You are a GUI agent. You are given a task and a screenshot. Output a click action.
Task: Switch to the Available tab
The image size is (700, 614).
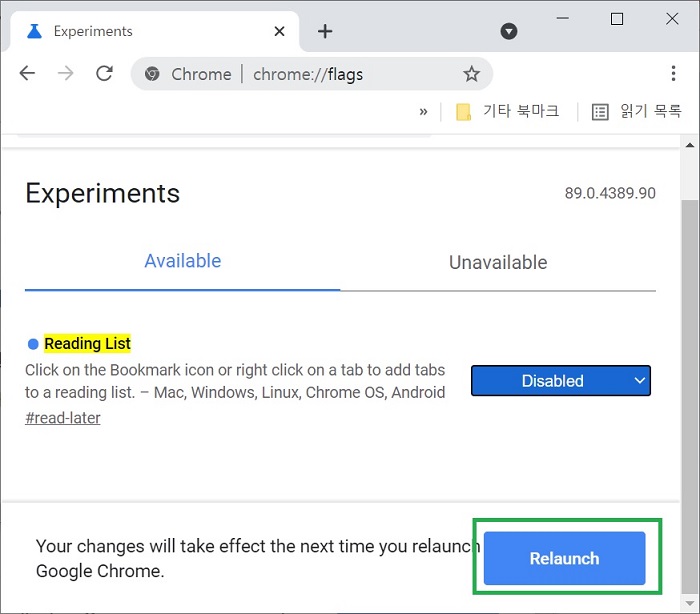coord(183,261)
